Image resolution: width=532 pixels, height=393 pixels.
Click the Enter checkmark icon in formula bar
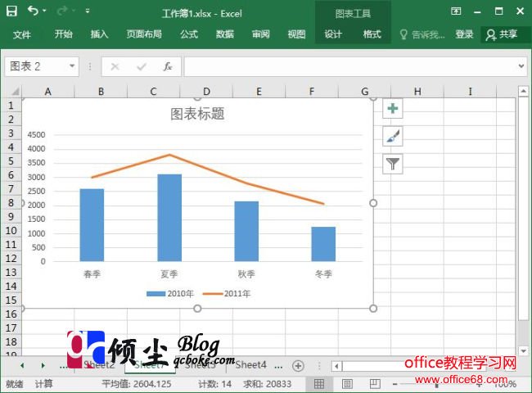(142, 66)
